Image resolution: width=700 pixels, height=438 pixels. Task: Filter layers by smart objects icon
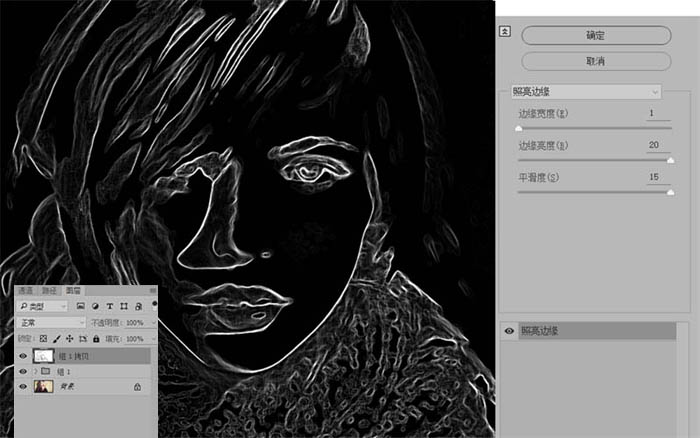click(x=138, y=306)
